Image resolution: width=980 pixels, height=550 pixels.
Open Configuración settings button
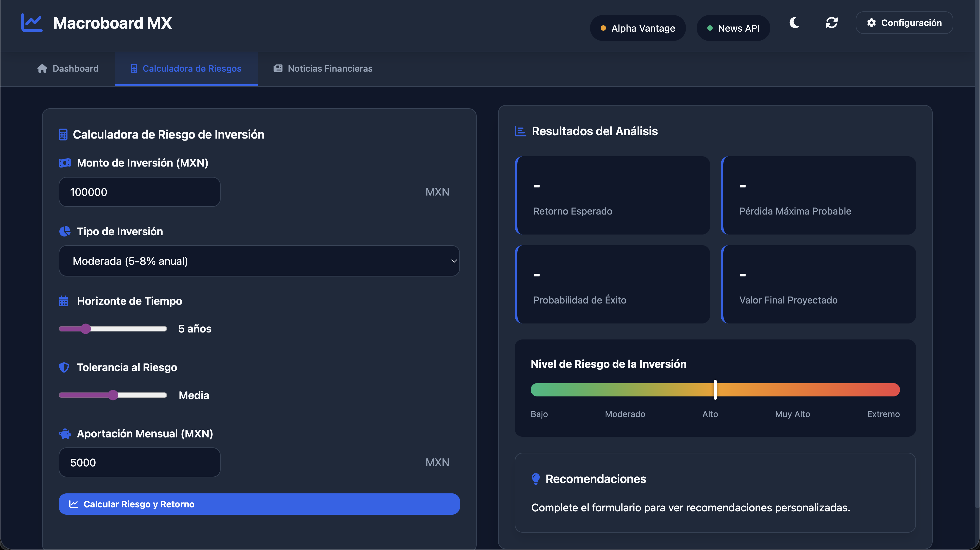coord(904,23)
